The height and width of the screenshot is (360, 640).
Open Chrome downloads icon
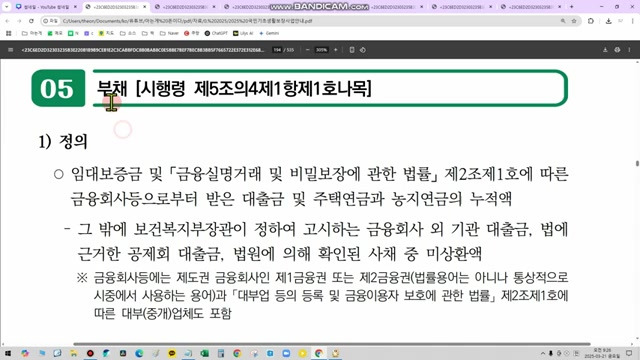pyautogui.click(x=609, y=21)
